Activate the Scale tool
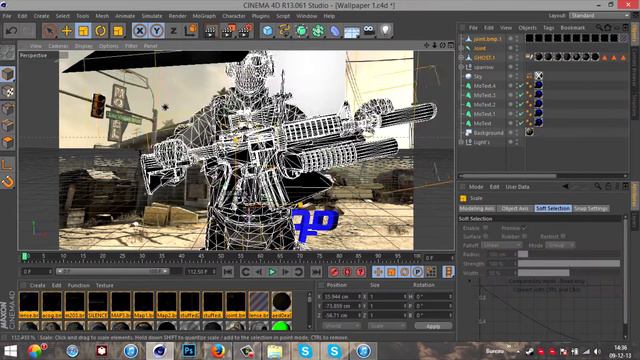The width and height of the screenshot is (640, 360). (83, 31)
